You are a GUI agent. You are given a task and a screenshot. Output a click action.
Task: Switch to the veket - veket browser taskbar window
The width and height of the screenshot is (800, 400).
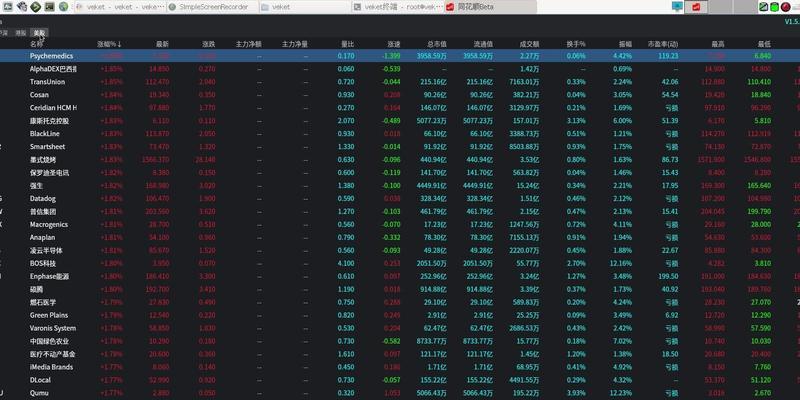(x=119, y=7)
